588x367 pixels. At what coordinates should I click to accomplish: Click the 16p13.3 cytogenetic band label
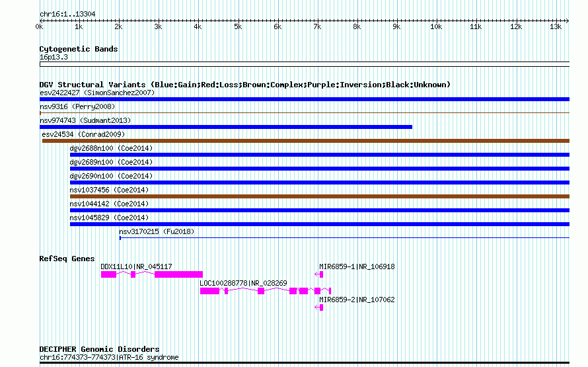[54, 57]
